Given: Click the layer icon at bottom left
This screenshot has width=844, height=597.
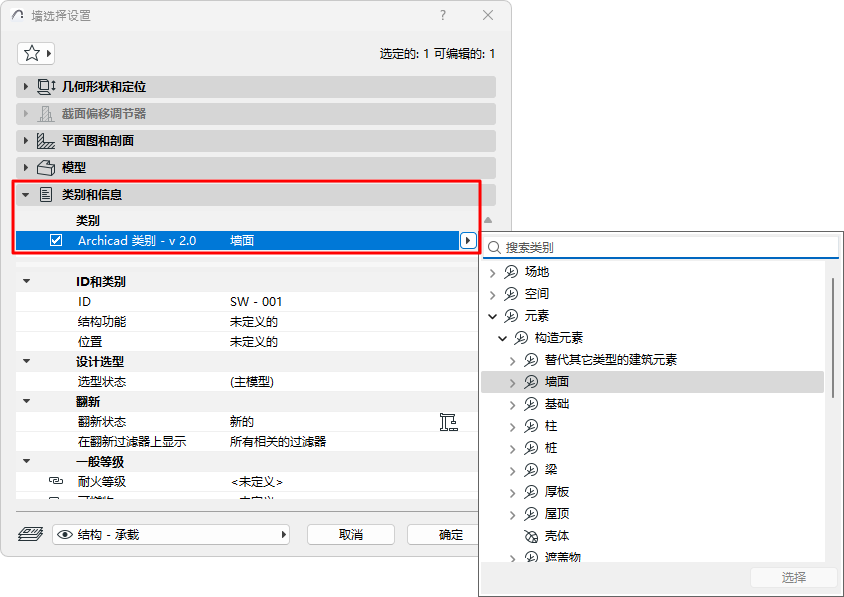Looking at the screenshot, I should pyautogui.click(x=31, y=534).
